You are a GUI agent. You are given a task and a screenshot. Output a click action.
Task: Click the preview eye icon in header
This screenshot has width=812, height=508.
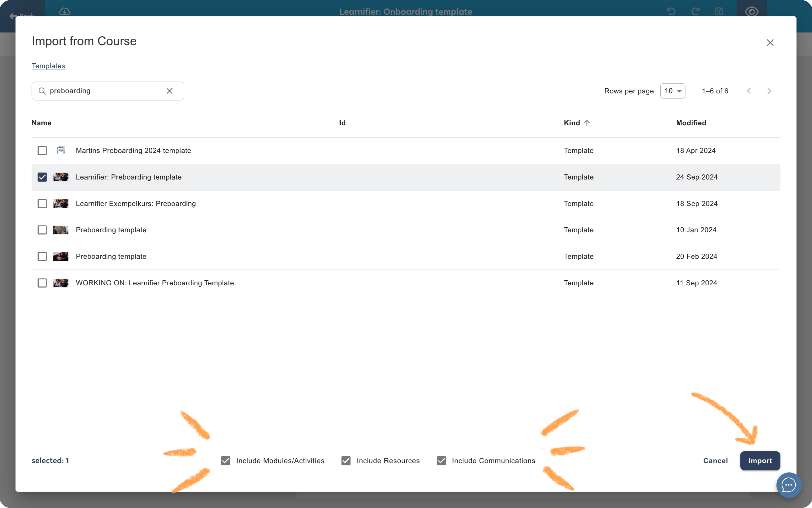click(752, 11)
